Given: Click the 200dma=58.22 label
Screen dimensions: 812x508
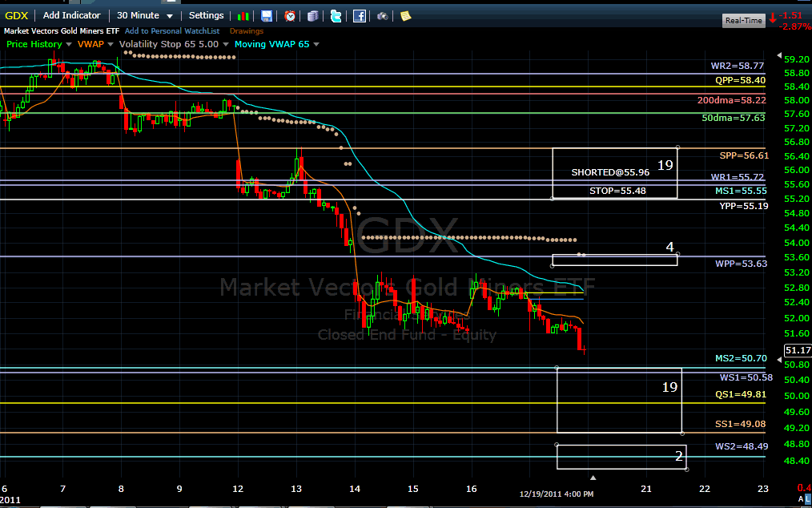Looking at the screenshot, I should tap(732, 100).
